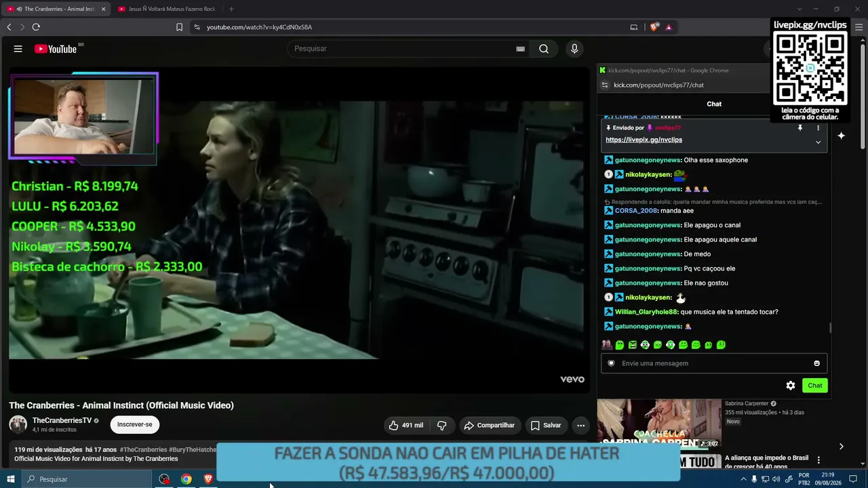Screen dimensions: 868x488
Task: Reload the YouTube page
Action: coord(36,27)
